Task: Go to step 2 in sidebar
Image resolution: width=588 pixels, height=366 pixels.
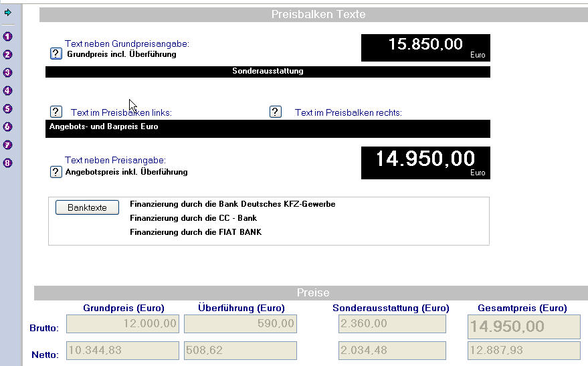Action: click(x=8, y=54)
